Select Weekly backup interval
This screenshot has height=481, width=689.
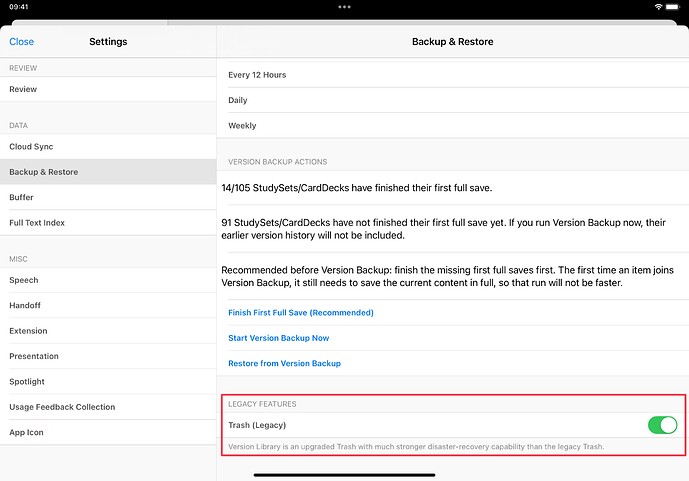[452, 126]
